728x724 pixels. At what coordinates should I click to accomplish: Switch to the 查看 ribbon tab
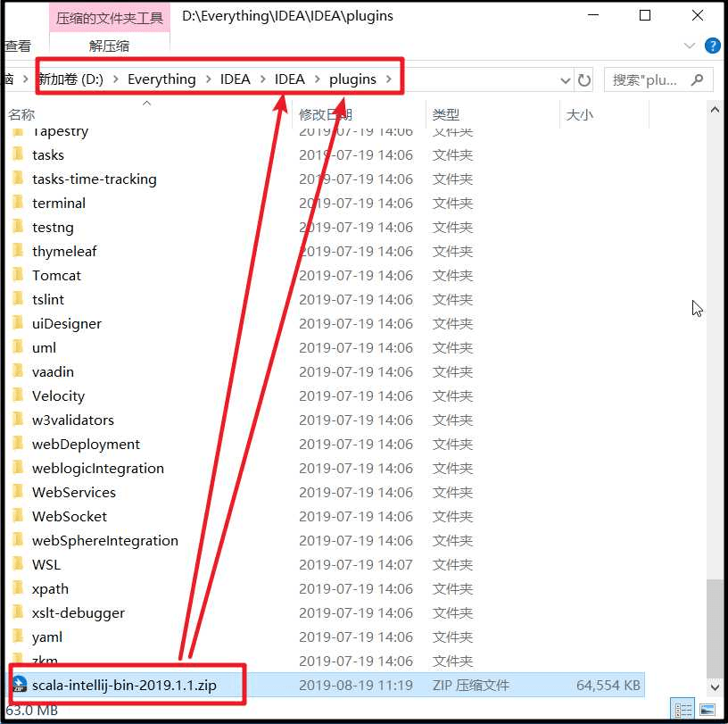click(20, 44)
